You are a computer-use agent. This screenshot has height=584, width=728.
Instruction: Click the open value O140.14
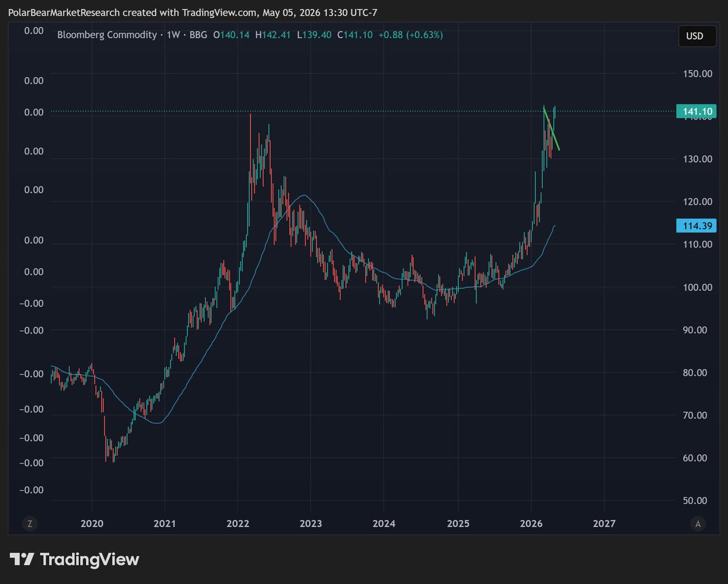tap(231, 35)
